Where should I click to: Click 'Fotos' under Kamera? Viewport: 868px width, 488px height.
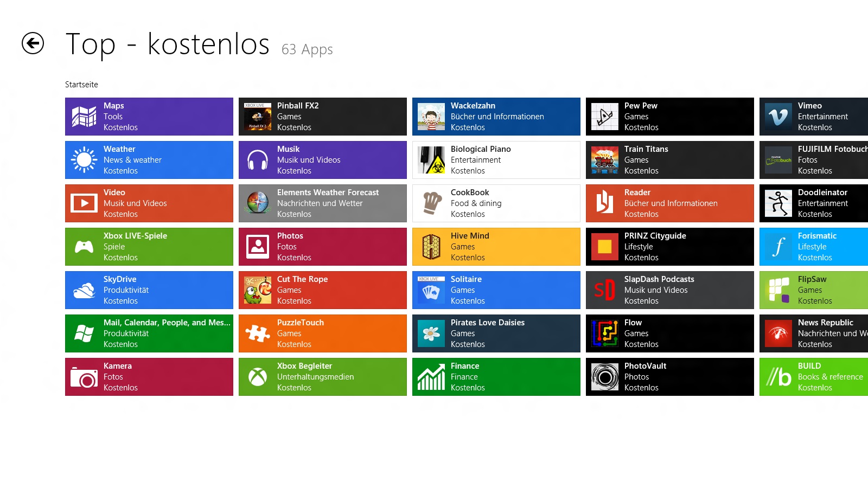113,377
